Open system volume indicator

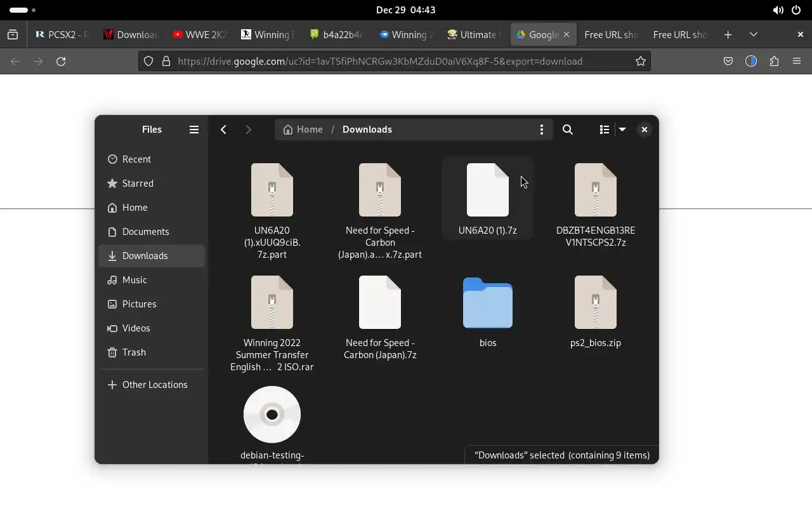pyautogui.click(x=778, y=10)
